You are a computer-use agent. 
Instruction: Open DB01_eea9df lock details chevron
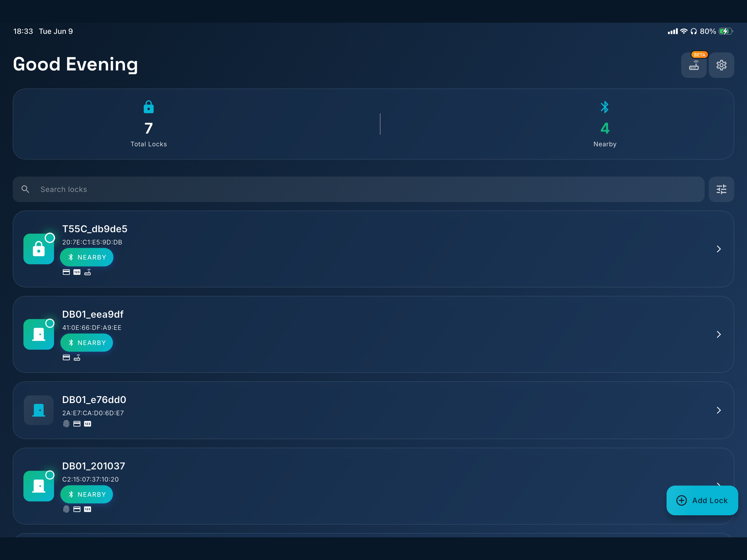coord(719,334)
